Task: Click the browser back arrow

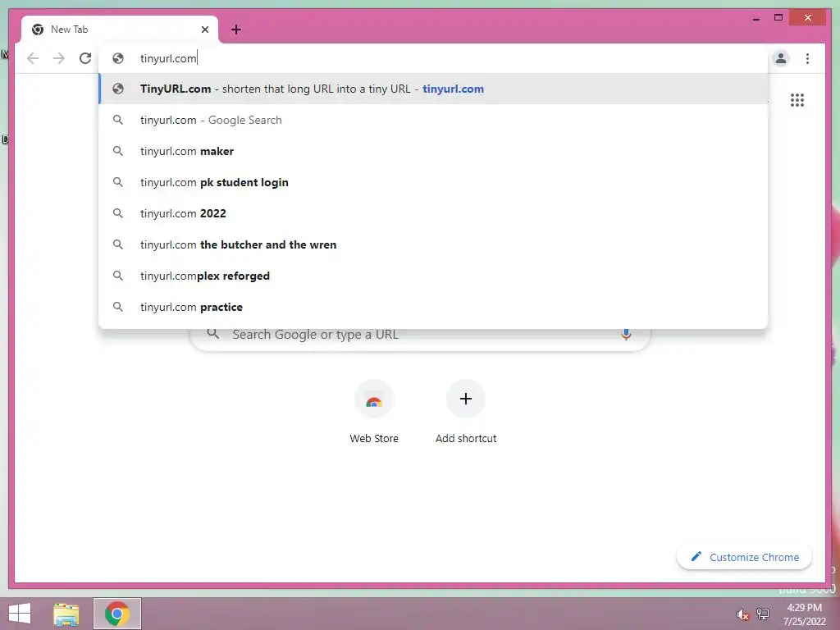Action: pyautogui.click(x=33, y=58)
